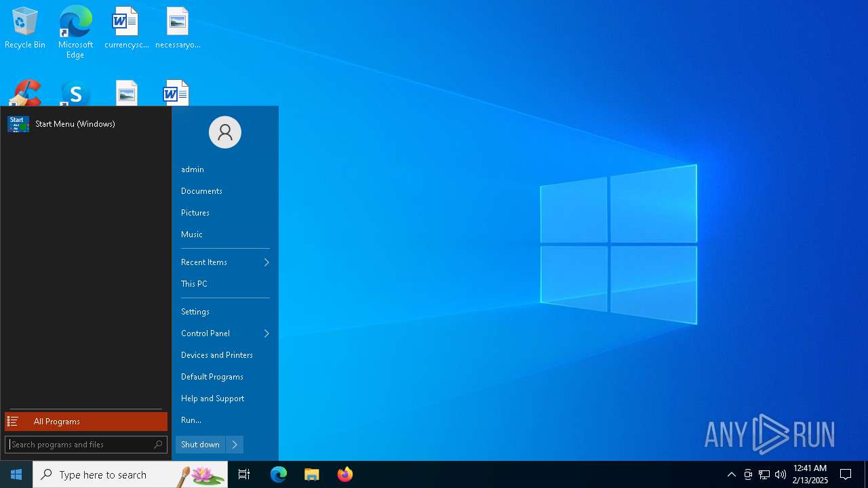Open the network status tray icon
The width and height of the screenshot is (868, 488).
(764, 474)
